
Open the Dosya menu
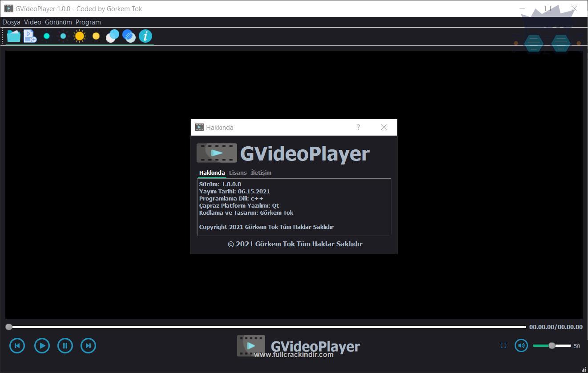tap(11, 22)
